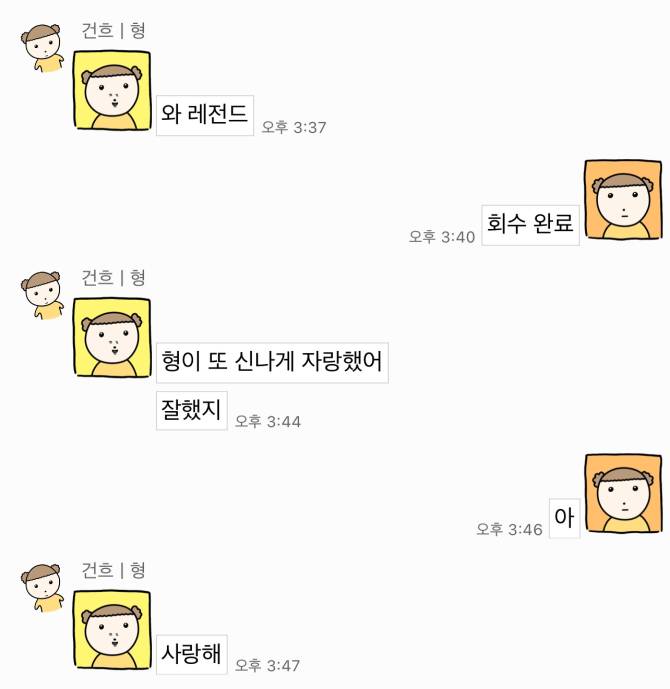Click sender name '건호 | 형' above 3:44 message
670x689 pixels.
click(113, 278)
